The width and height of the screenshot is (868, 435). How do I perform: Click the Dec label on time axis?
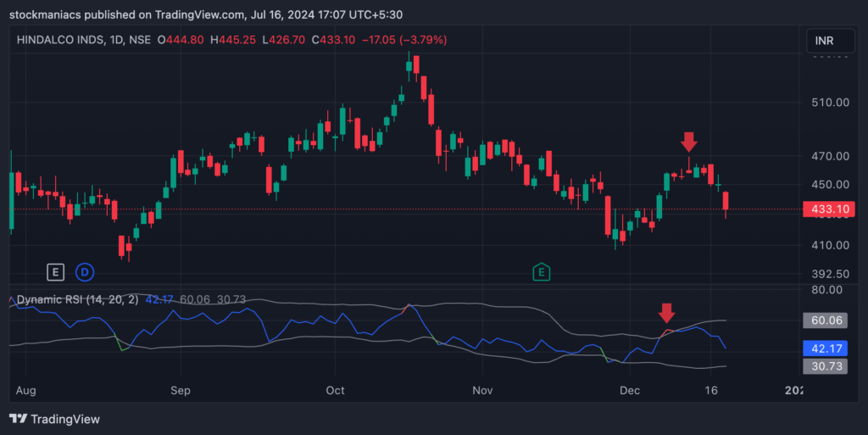tap(630, 390)
